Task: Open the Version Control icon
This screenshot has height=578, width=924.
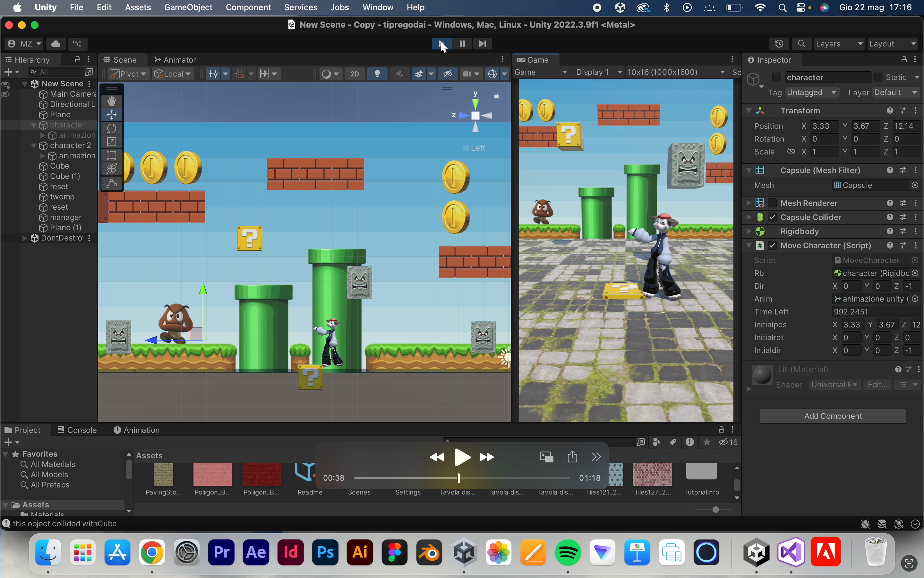Action: coord(78,44)
